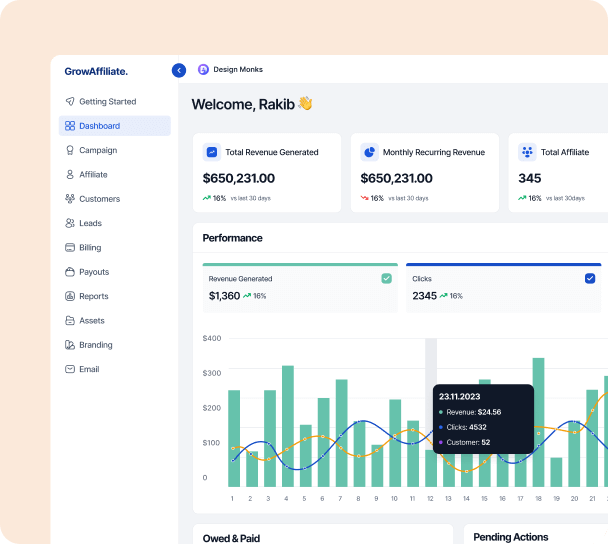Image resolution: width=608 pixels, height=544 pixels.
Task: Toggle the Clicks series checkbox
Action: click(590, 278)
